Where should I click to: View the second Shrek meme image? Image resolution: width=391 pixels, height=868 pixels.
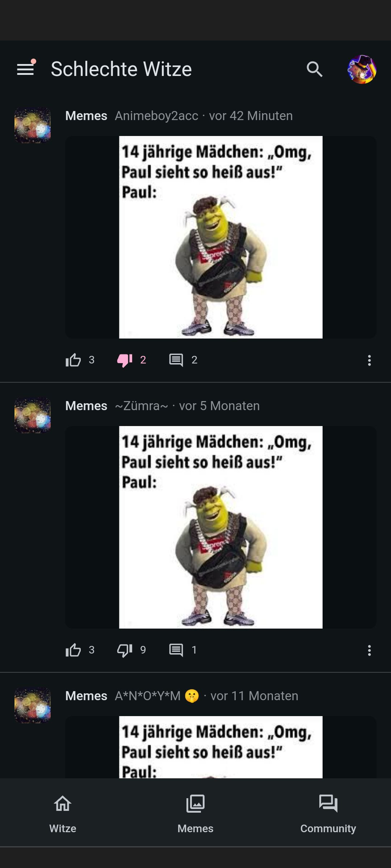(x=221, y=527)
